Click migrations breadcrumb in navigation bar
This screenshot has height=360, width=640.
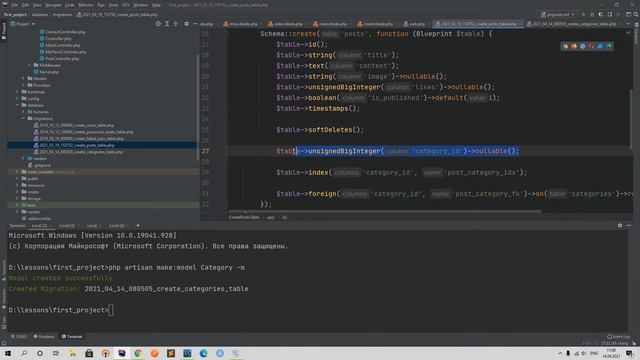click(62, 14)
